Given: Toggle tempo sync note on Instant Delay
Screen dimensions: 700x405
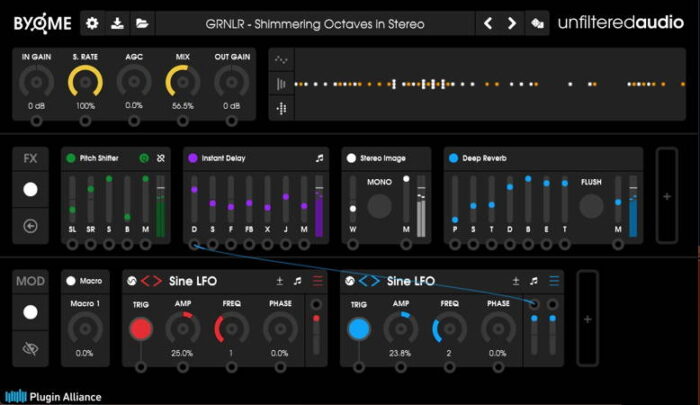Looking at the screenshot, I should [319, 158].
